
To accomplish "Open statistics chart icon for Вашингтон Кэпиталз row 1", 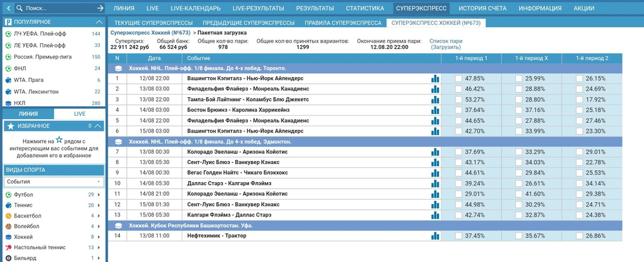I will (435, 79).
